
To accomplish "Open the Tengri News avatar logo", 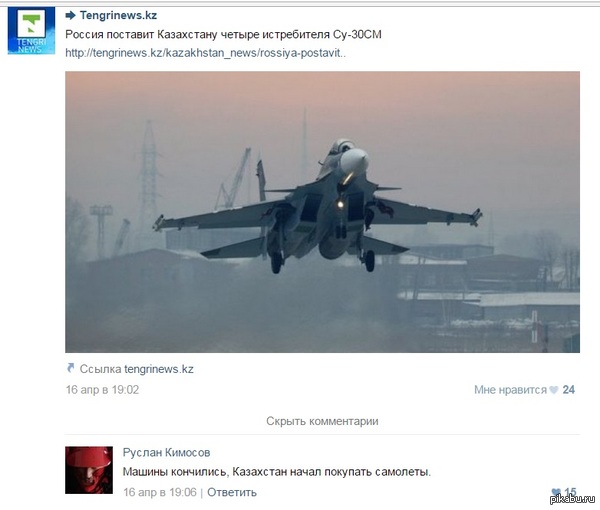I will pos(31,31).
